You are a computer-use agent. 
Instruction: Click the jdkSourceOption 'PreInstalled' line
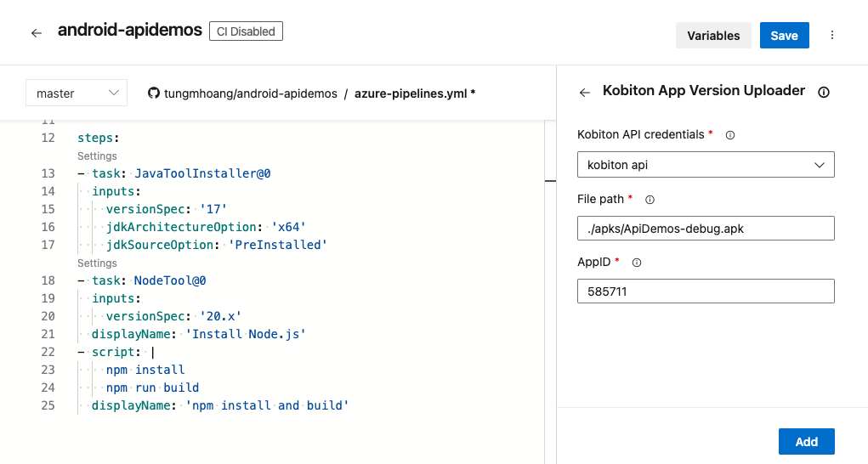pos(217,245)
